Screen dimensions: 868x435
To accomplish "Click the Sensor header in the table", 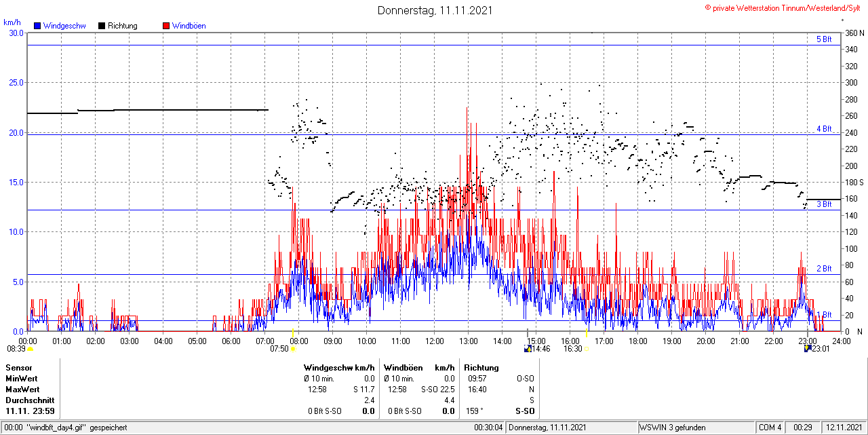I will 19,367.
